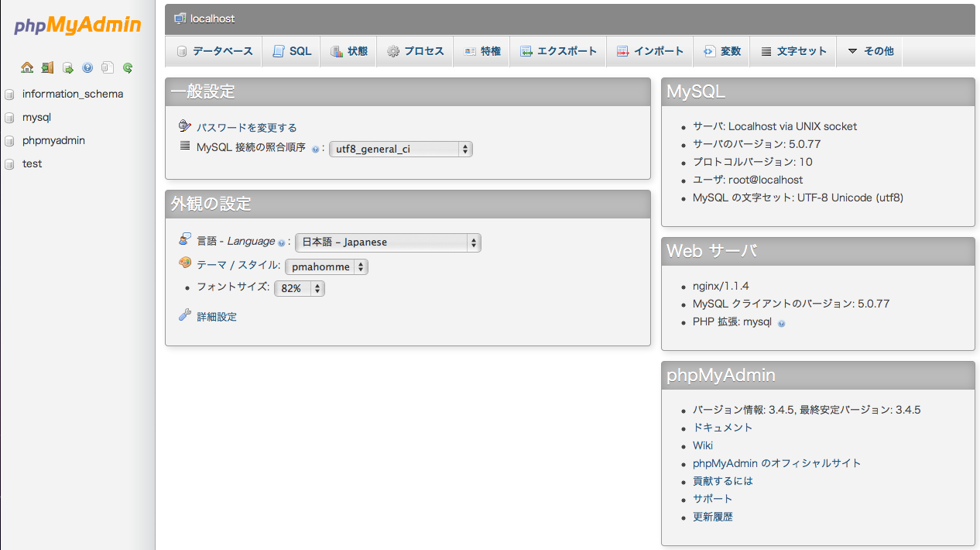
Task: Open the データベース databases tab
Action: pos(214,51)
